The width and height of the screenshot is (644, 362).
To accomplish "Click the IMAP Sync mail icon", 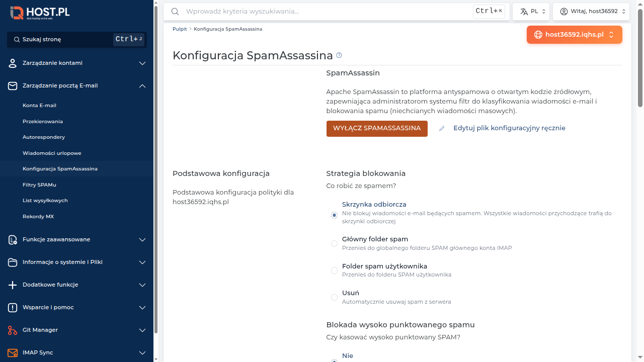I will click(13, 353).
